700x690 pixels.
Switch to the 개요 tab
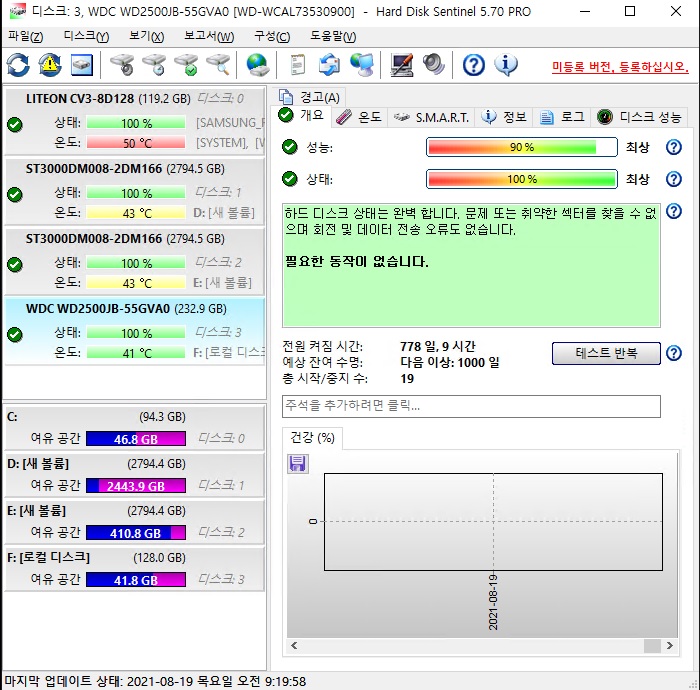301,116
